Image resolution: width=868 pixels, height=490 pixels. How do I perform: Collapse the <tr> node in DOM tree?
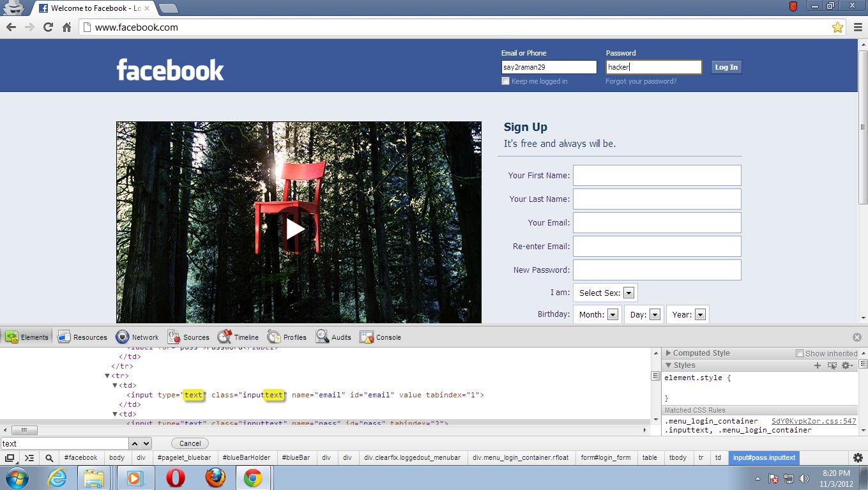[107, 376]
